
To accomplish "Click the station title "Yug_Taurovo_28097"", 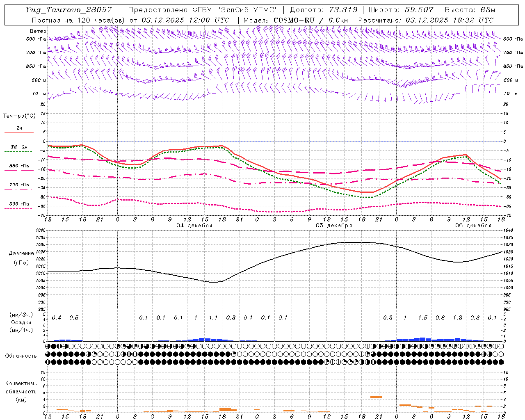I will point(68,10).
